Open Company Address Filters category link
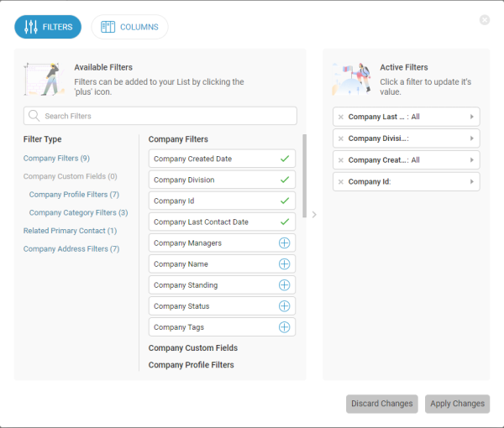Viewport: 504px width, 428px height. 71,249
